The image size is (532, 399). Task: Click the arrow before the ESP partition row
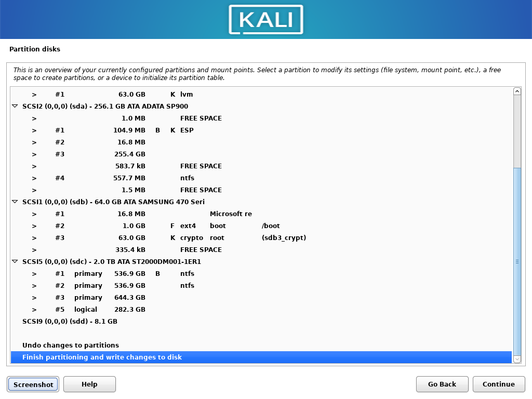[x=34, y=130]
